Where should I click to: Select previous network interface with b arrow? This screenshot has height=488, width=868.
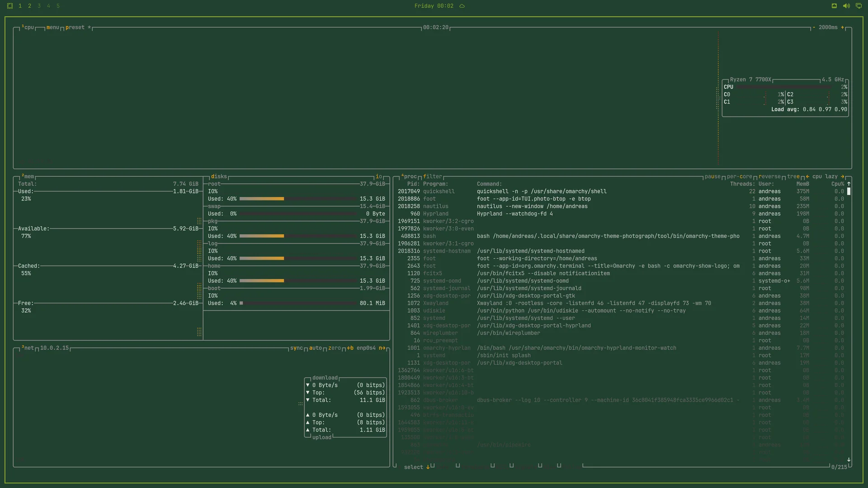point(350,348)
